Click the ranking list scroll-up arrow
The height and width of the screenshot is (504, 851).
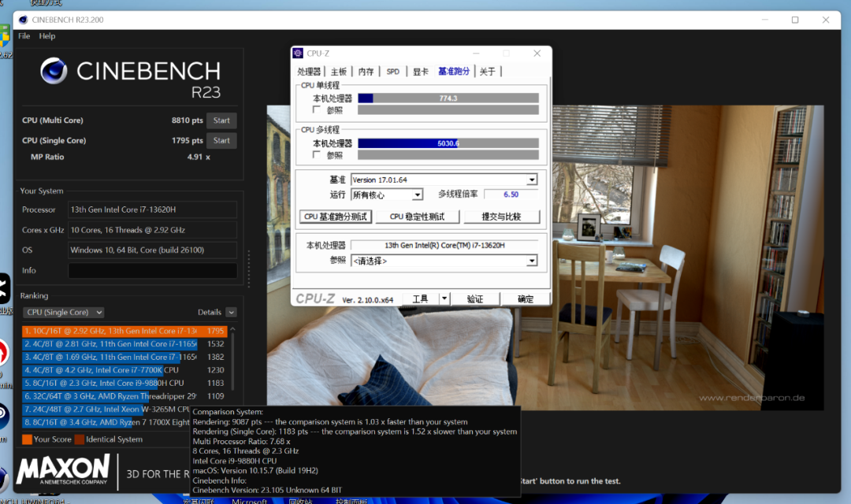click(232, 329)
